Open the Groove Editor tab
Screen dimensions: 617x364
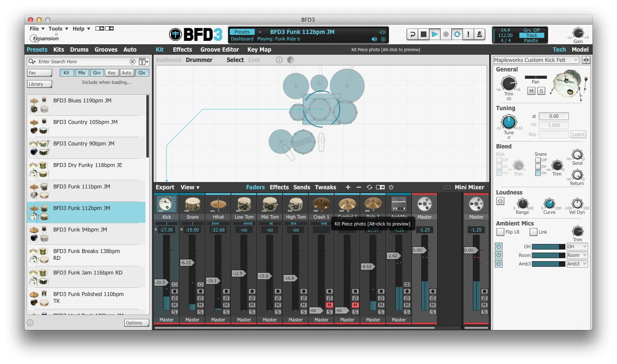(x=219, y=49)
